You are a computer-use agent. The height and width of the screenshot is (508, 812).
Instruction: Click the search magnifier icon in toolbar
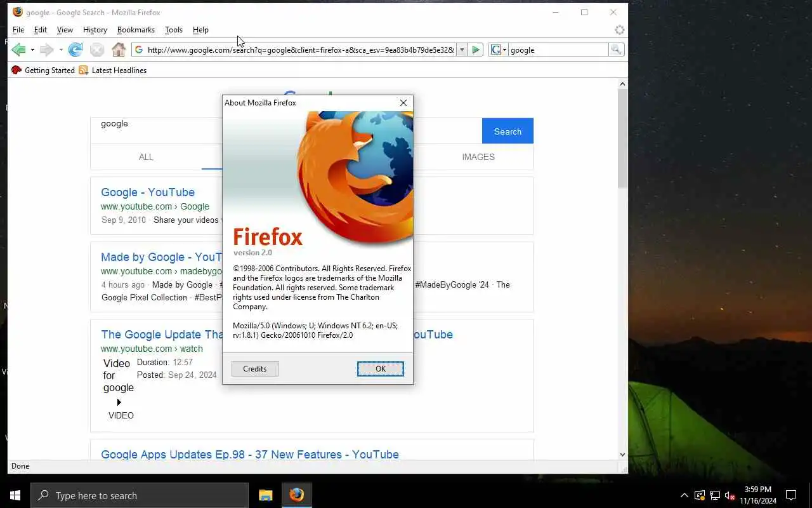point(616,50)
